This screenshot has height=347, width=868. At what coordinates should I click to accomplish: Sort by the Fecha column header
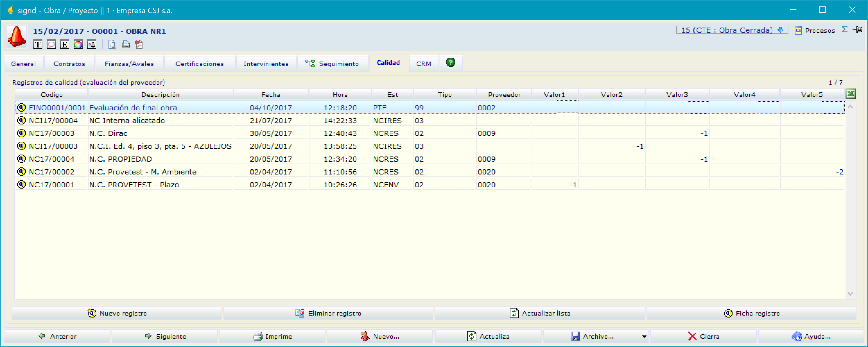click(271, 95)
